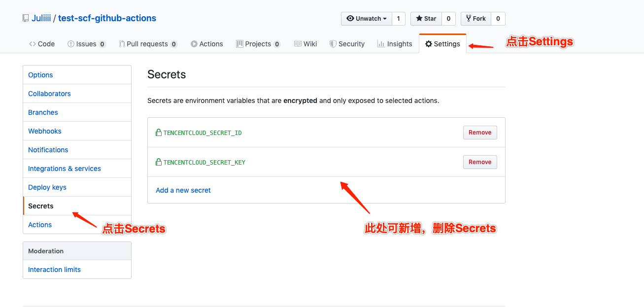The image size is (644, 307).
Task: Select the Settings tab
Action: [x=442, y=44]
